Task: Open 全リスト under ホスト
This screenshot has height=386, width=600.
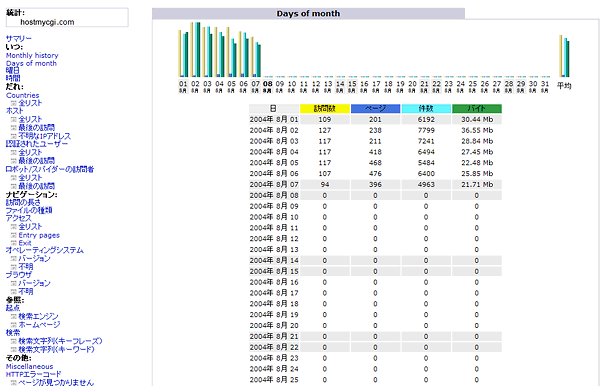Action: (x=30, y=120)
